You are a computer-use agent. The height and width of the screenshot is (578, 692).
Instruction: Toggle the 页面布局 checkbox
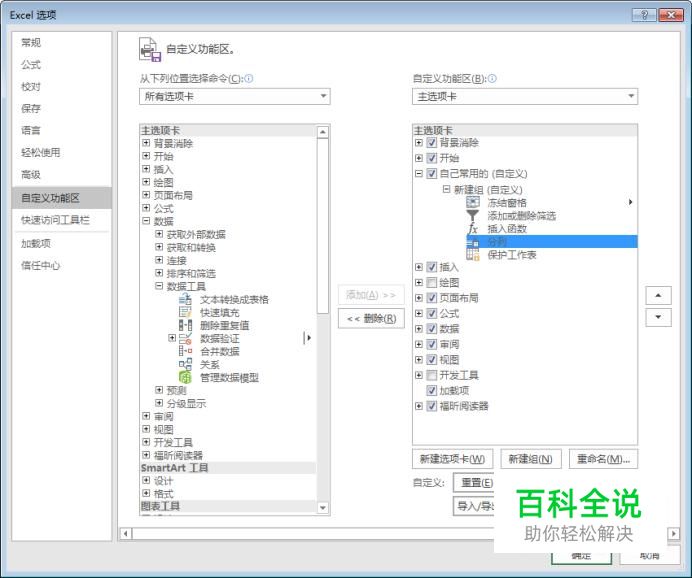coord(432,298)
